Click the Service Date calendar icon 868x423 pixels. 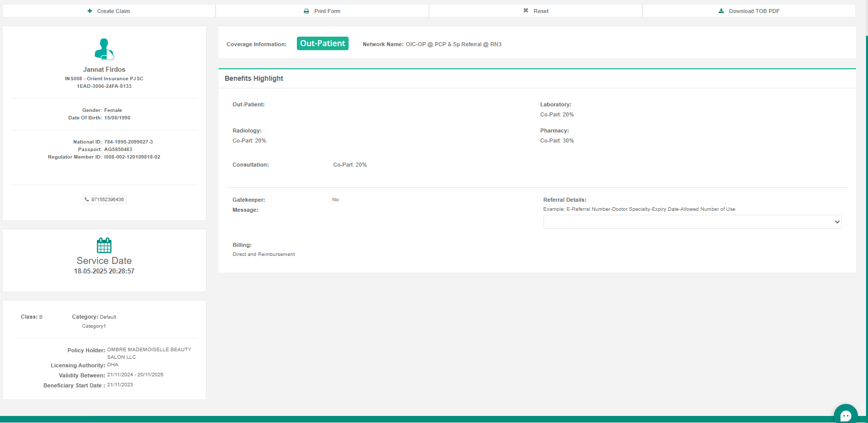click(x=104, y=245)
